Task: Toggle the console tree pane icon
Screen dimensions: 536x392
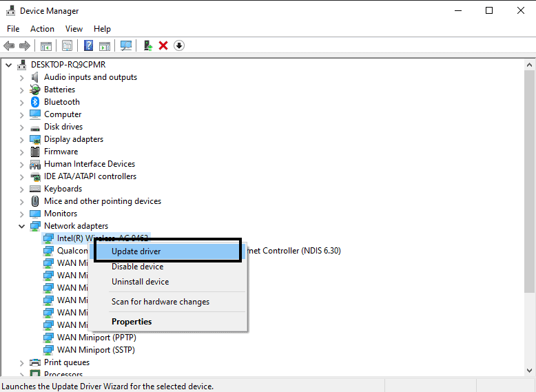Action: pyautogui.click(x=45, y=45)
